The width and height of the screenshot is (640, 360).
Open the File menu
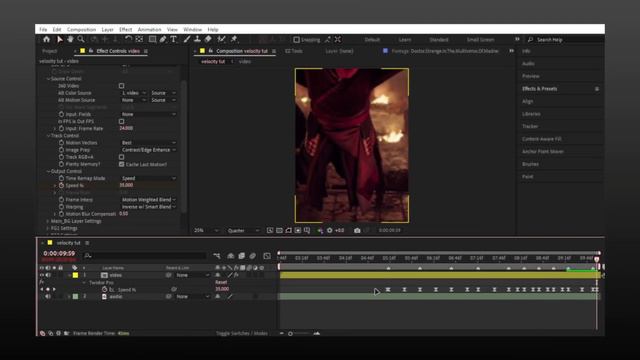43,29
